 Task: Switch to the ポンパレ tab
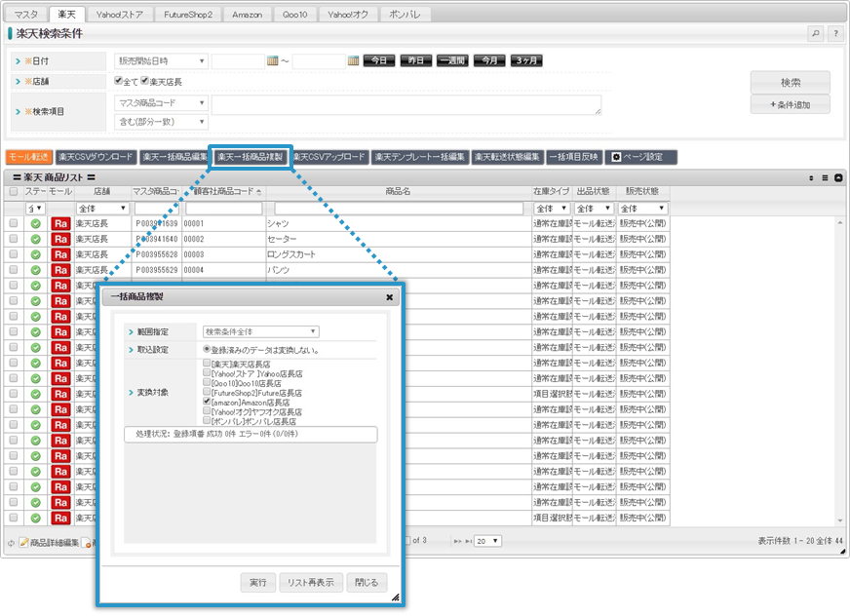pos(405,15)
